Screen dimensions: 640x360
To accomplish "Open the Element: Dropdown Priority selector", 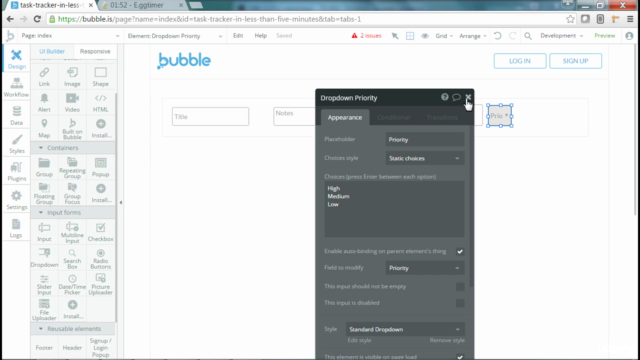I will coord(175,36).
